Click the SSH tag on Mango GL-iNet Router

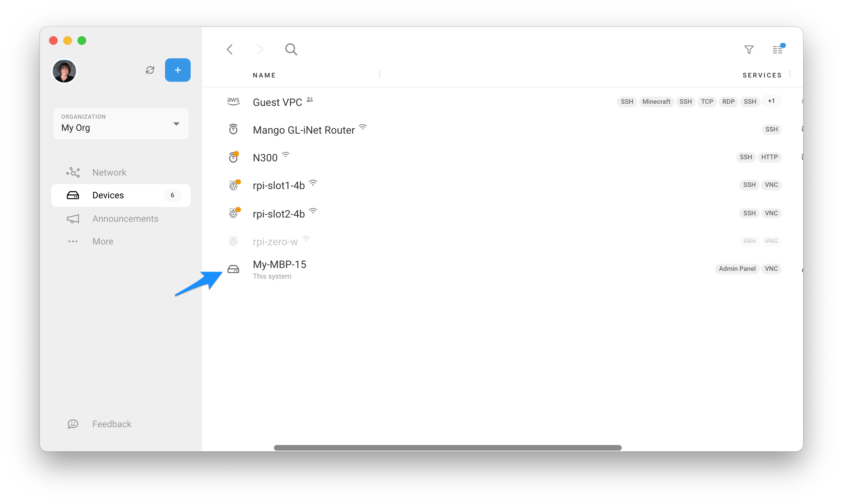pyautogui.click(x=772, y=129)
